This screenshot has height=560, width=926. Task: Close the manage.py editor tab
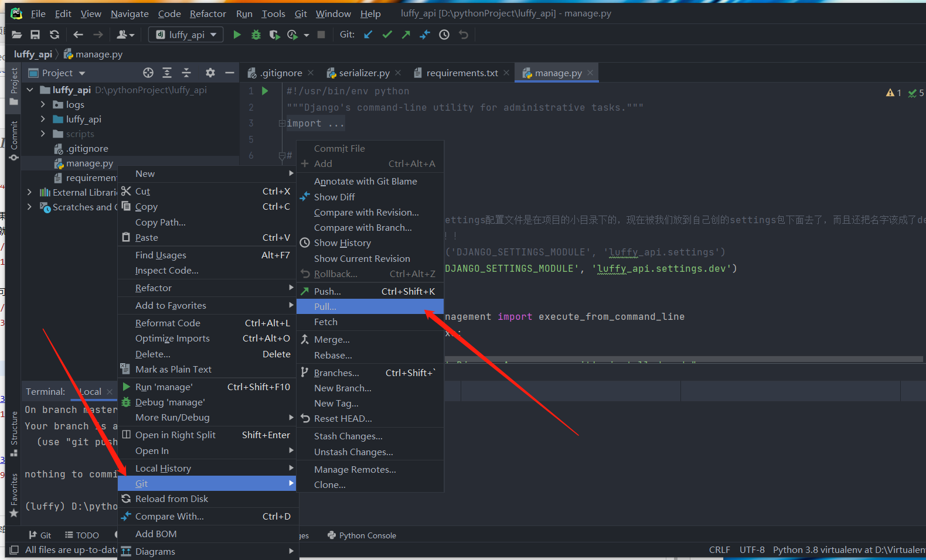(590, 73)
